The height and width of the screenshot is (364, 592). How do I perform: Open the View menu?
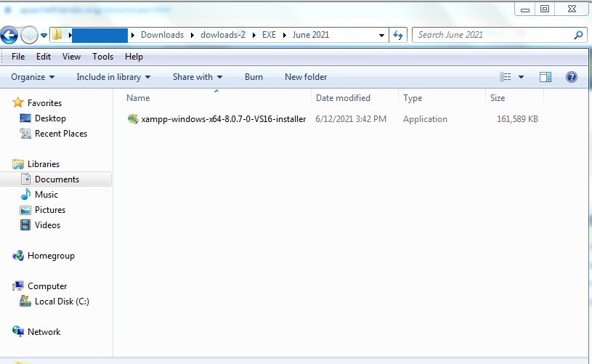pyautogui.click(x=71, y=57)
